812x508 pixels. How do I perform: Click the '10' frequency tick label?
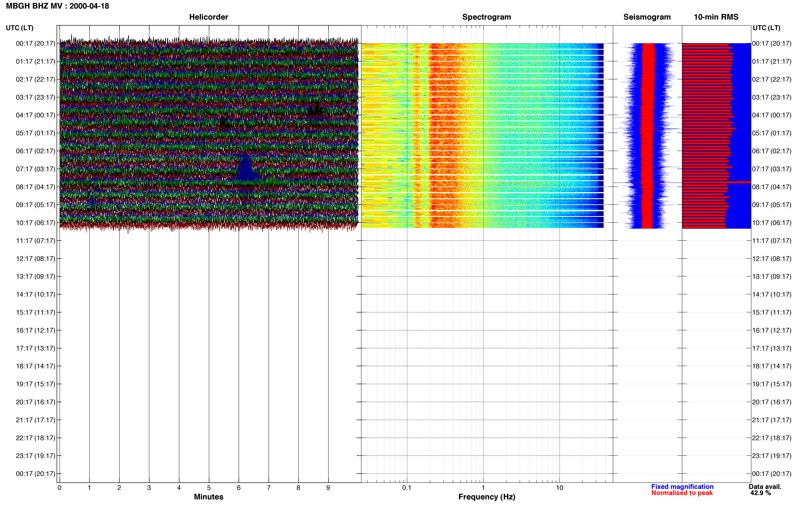[x=559, y=488]
